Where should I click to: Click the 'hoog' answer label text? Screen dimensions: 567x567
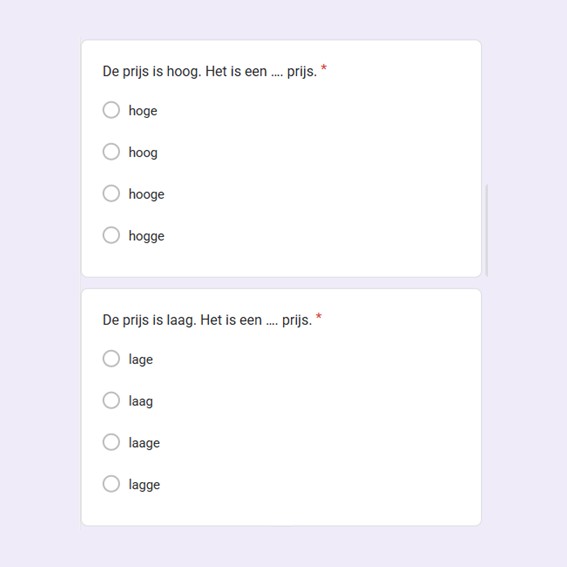click(143, 153)
